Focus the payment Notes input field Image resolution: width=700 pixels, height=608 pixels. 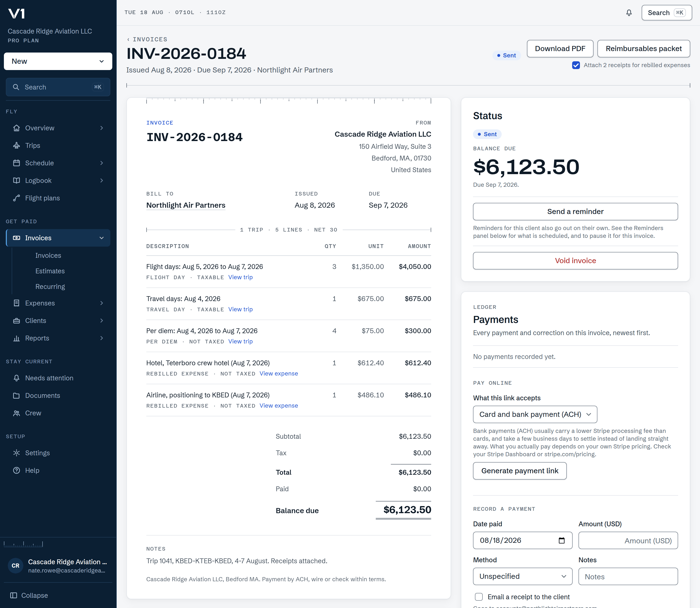coord(628,576)
